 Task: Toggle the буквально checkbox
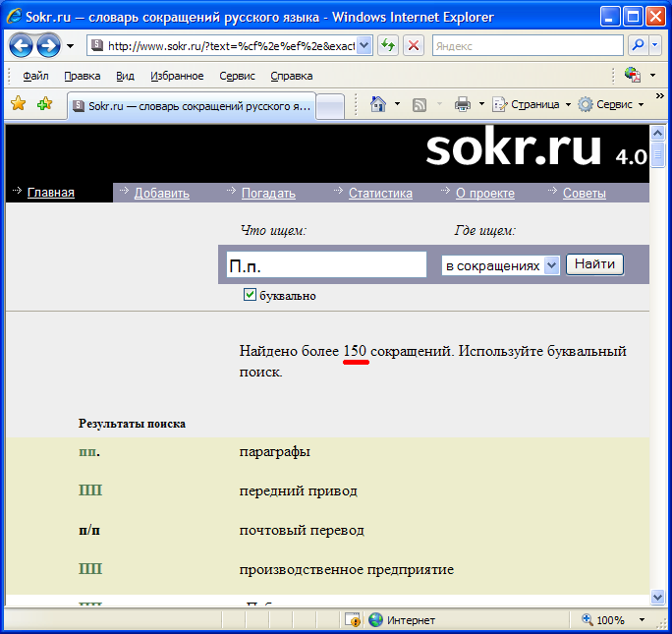250,295
